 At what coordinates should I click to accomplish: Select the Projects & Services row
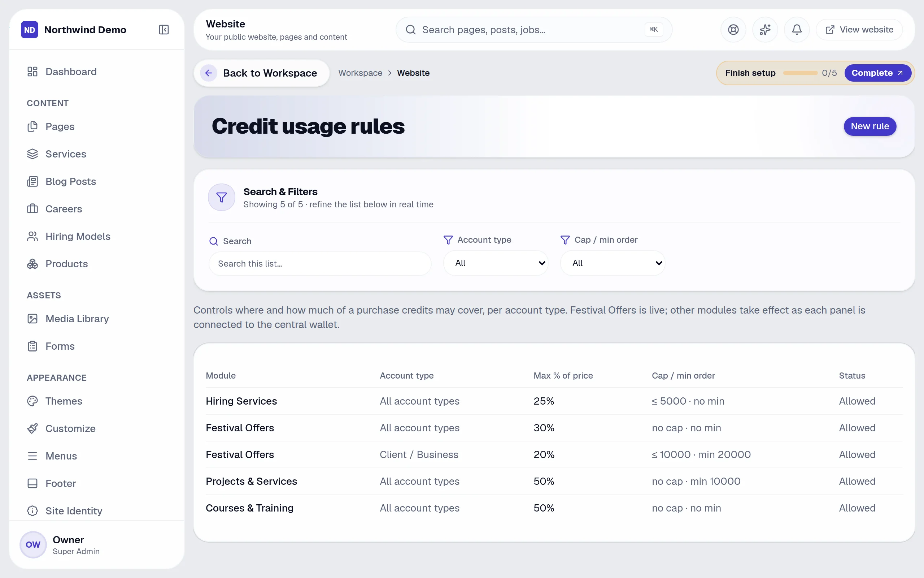[554, 481]
